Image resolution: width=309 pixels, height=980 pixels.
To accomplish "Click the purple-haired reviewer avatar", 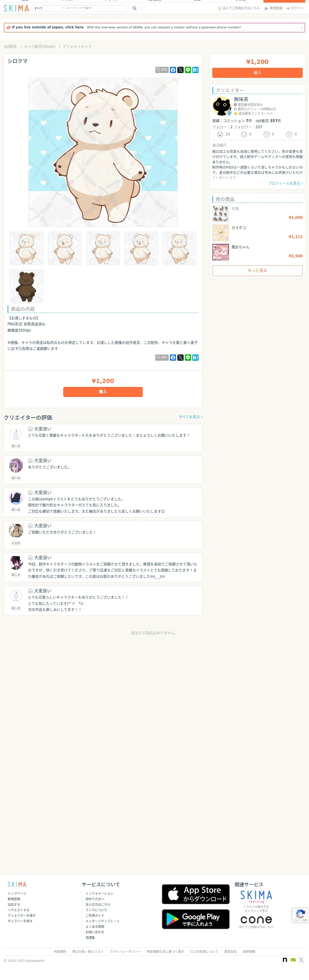I will (16, 466).
